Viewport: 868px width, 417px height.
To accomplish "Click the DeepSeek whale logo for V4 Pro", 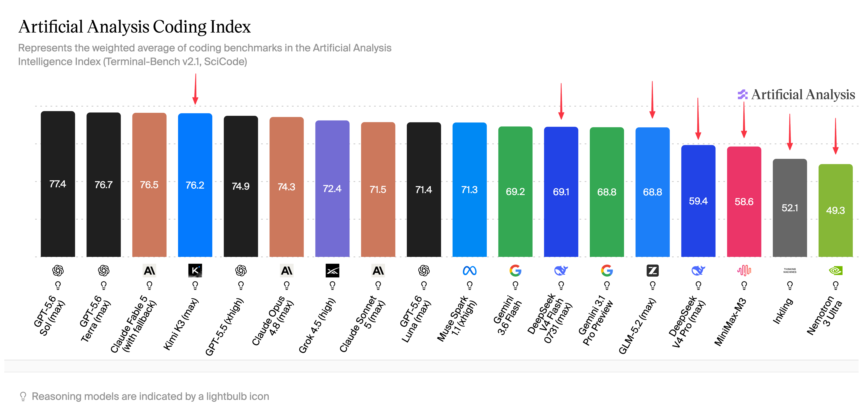I will [698, 270].
